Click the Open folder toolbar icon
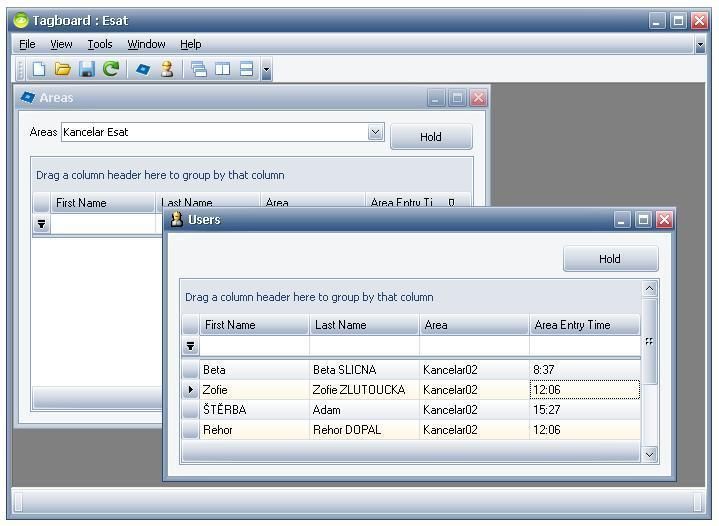Image resolution: width=719 pixels, height=526 pixels. [x=63, y=69]
